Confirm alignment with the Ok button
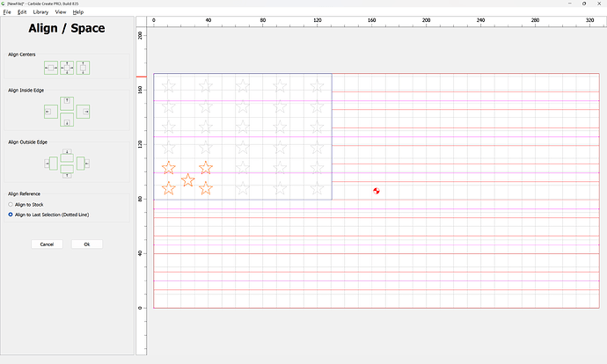607x364 pixels. tap(86, 244)
